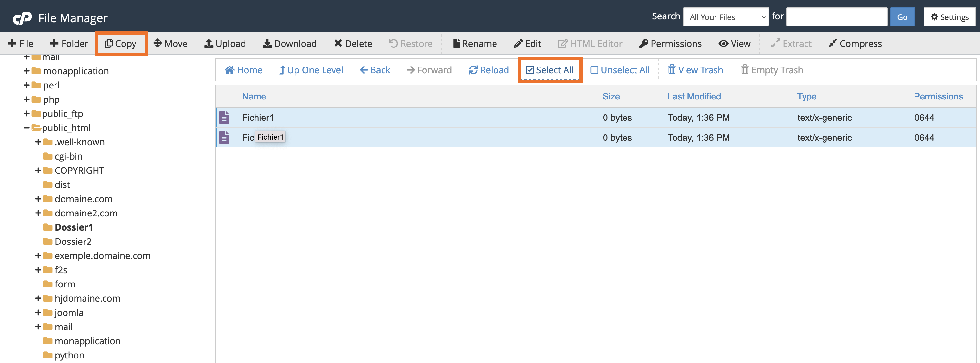
Task: Click the Restore toolbar item
Action: pyautogui.click(x=411, y=43)
